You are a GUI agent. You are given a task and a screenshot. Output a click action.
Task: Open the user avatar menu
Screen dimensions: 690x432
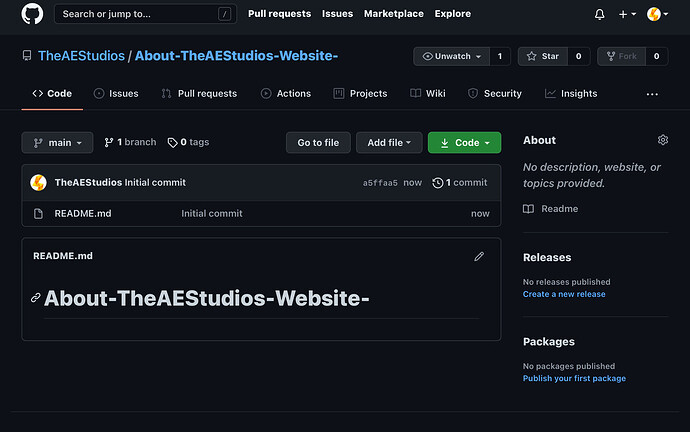coord(657,14)
